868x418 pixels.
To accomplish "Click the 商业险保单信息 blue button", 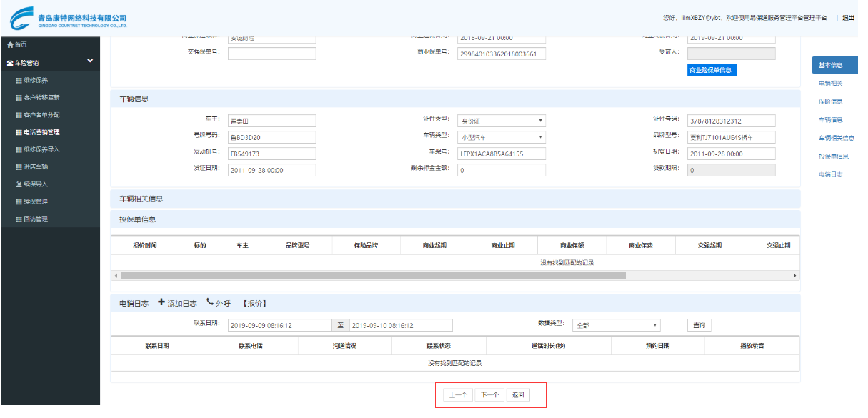I will 711,70.
